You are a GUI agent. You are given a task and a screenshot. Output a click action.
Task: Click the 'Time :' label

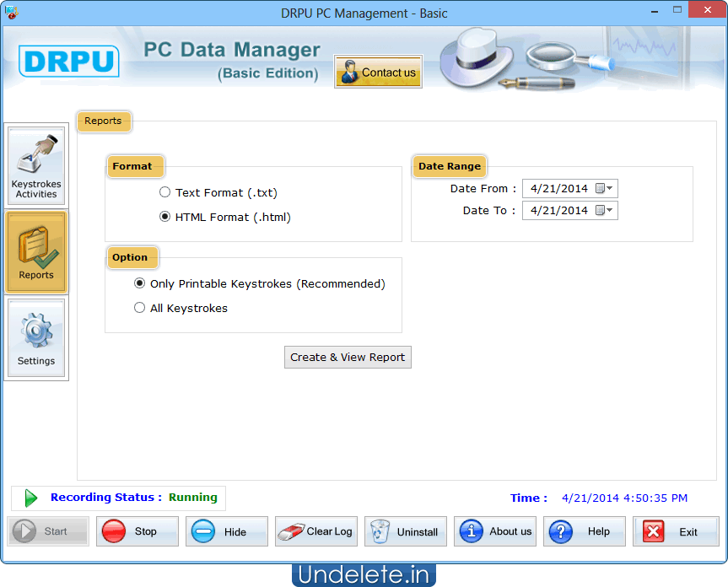(529, 498)
